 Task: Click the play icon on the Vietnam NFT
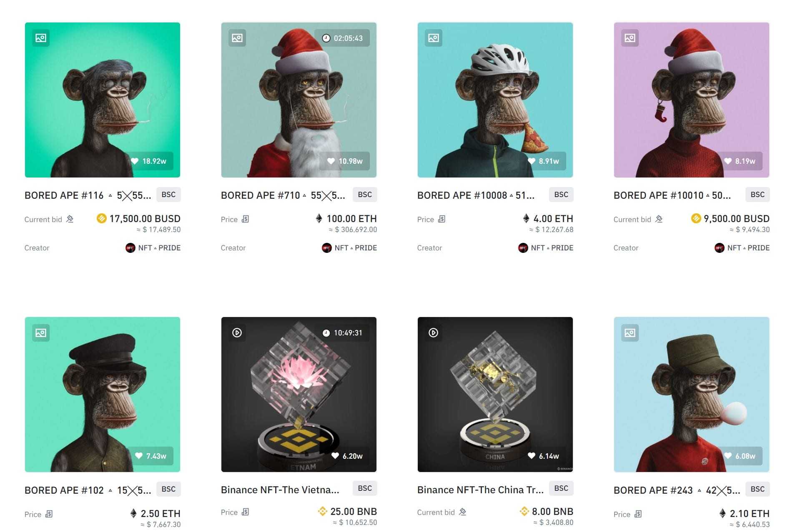click(237, 333)
